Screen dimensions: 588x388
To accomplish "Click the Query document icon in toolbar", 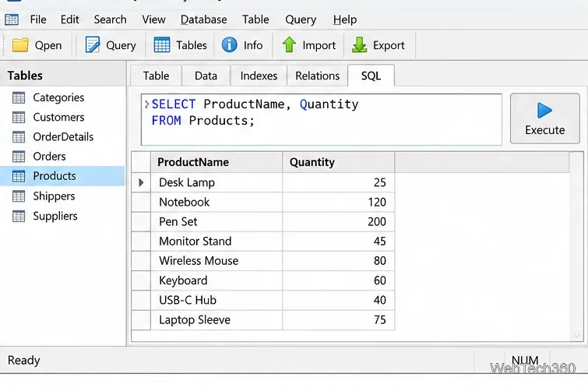I will pos(92,45).
